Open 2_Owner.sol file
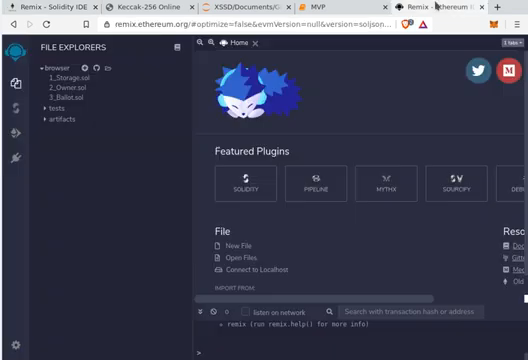Viewport: 528px width, 360px height. tap(68, 88)
